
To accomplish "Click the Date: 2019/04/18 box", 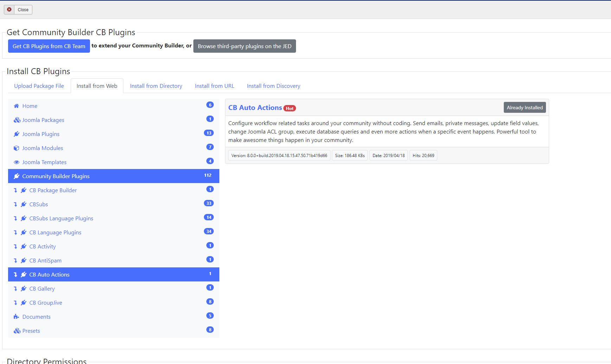I will (388, 155).
